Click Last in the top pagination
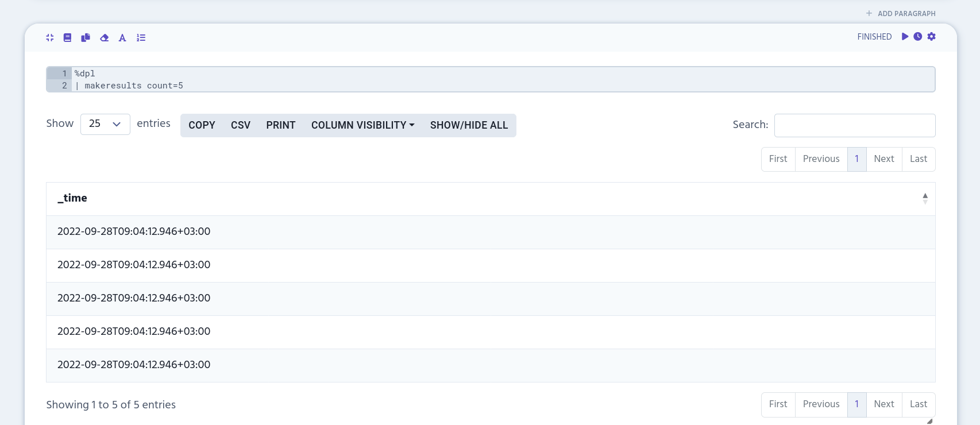 pos(919,159)
